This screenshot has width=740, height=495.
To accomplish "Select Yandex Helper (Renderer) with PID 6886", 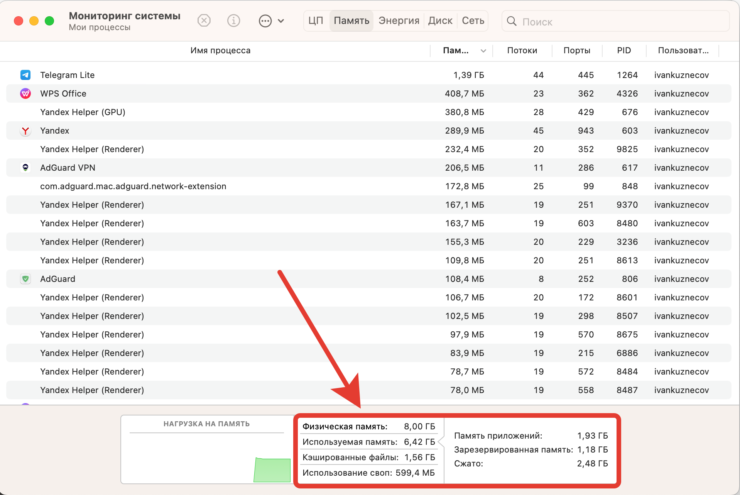I will click(x=369, y=353).
